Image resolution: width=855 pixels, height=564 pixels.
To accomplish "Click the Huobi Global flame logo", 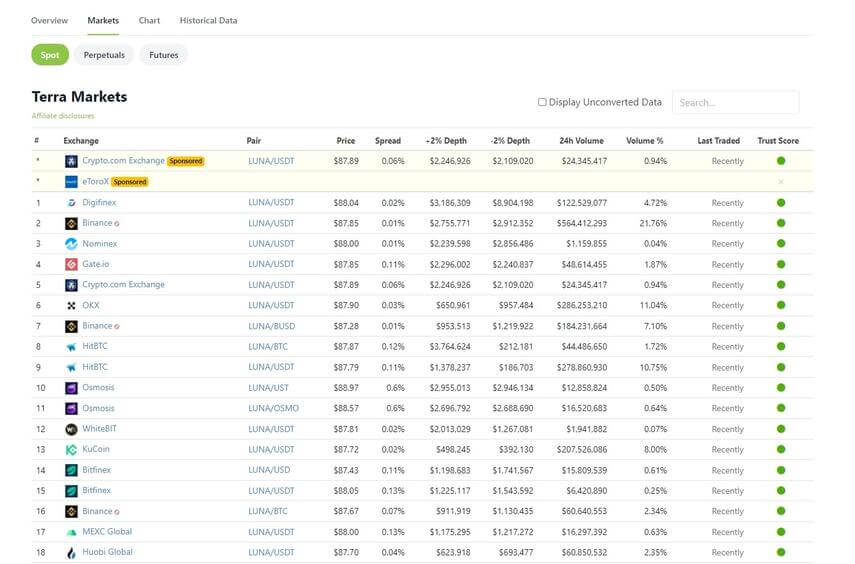I will (71, 553).
